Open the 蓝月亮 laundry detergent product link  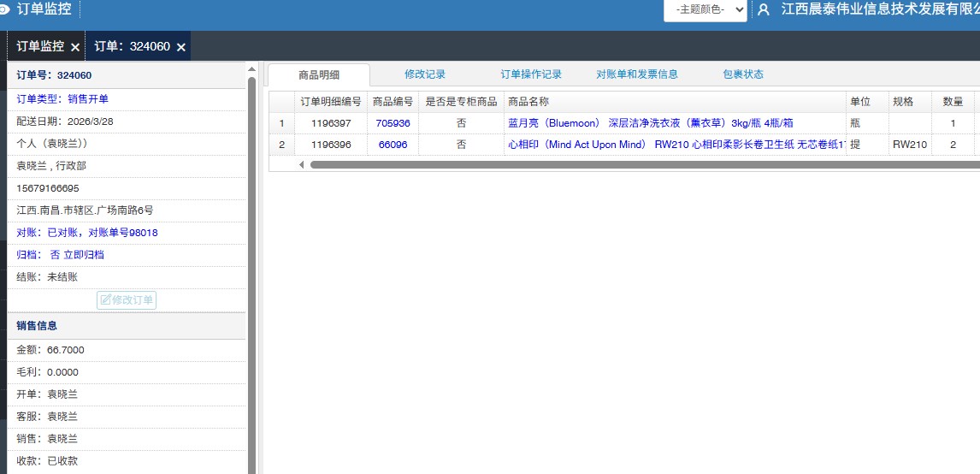pyautogui.click(x=650, y=123)
